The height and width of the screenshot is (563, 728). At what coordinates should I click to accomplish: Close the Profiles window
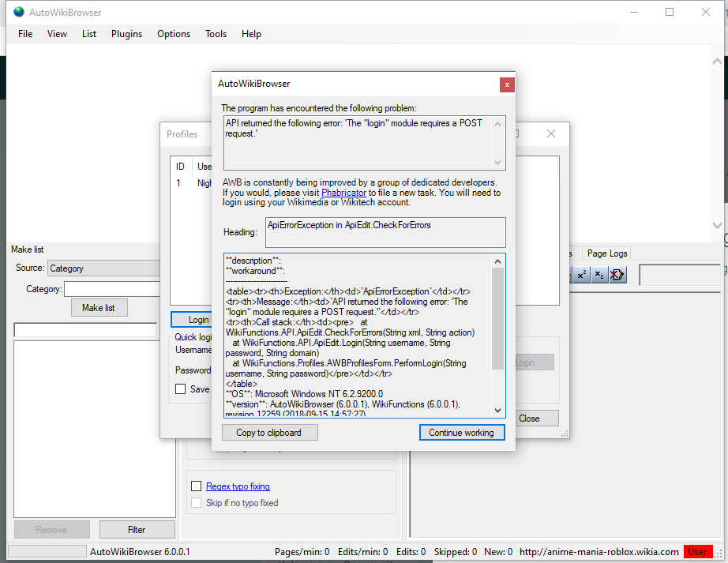coord(551,133)
